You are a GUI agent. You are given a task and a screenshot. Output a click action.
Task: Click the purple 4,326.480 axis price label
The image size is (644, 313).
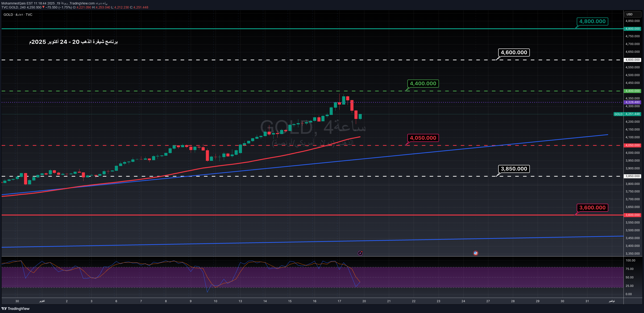click(x=632, y=102)
